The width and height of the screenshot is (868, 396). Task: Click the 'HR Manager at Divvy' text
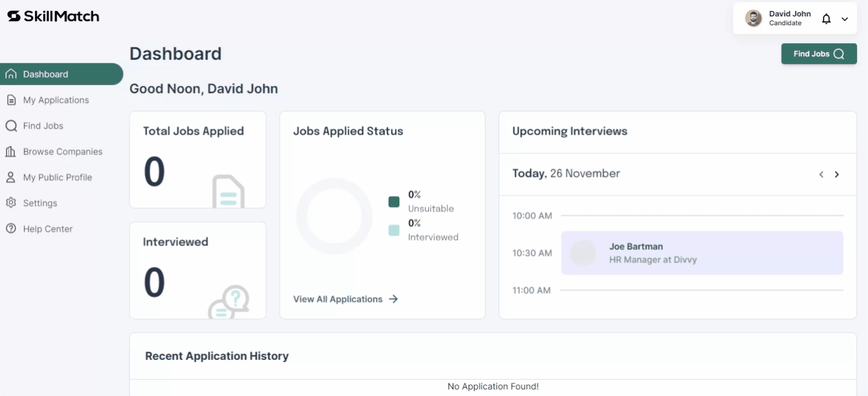[653, 259]
